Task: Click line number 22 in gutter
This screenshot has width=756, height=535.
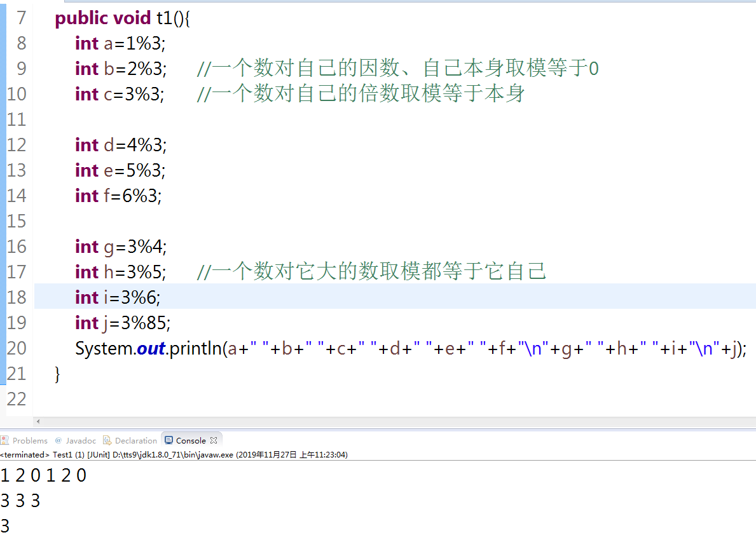Action: point(17,399)
